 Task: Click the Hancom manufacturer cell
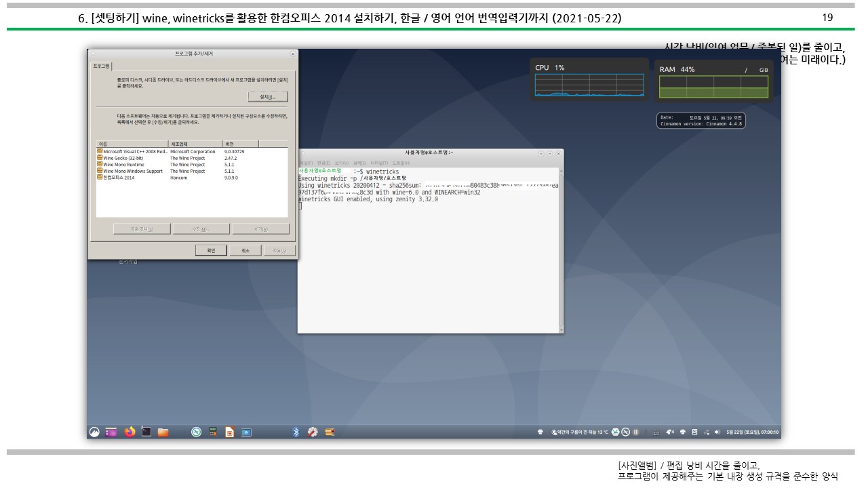pos(178,178)
